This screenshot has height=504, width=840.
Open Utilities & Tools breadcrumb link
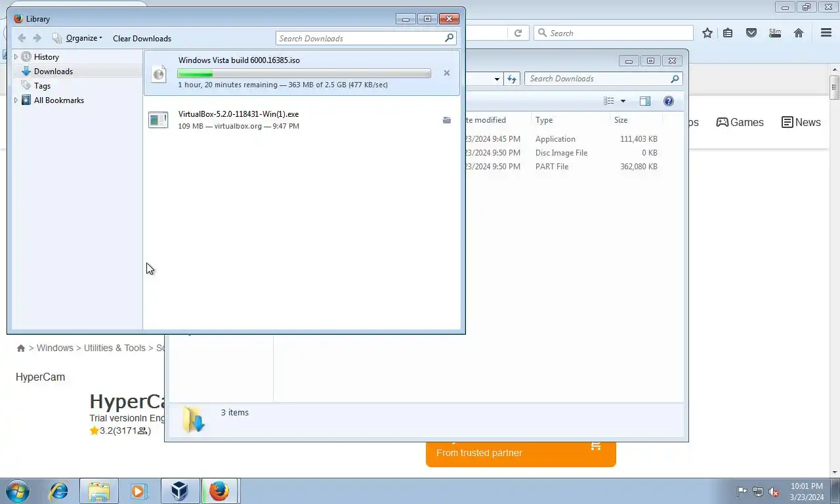coord(115,348)
